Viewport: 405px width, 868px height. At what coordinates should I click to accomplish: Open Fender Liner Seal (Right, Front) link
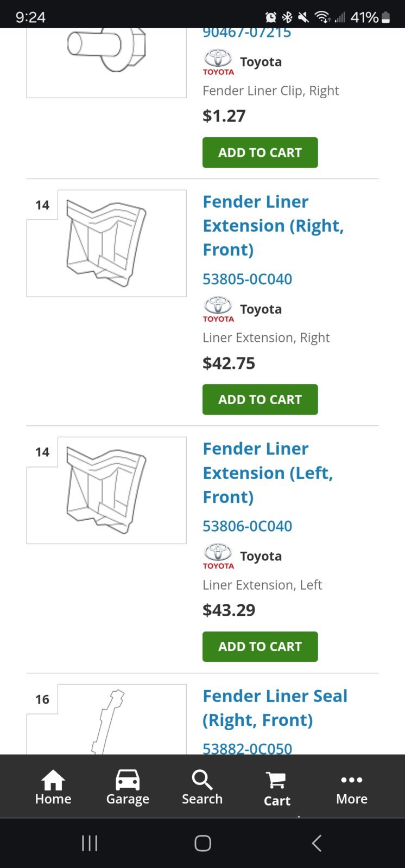[275, 707]
